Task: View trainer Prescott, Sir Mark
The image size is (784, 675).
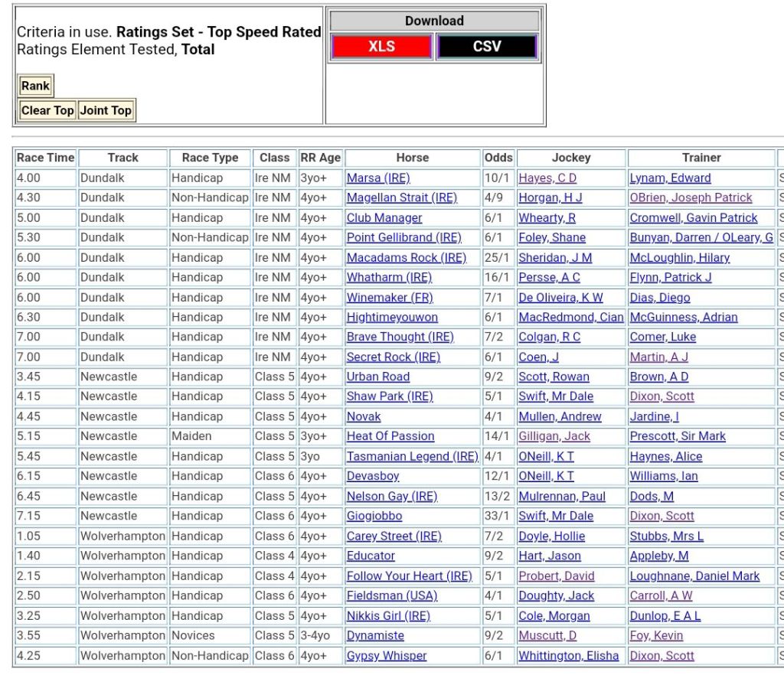Action: coord(678,436)
